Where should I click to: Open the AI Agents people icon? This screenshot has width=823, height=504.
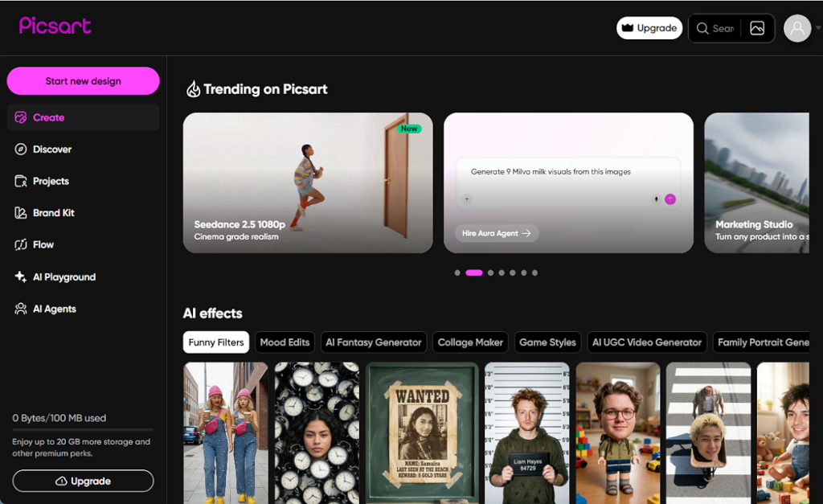[20, 309]
